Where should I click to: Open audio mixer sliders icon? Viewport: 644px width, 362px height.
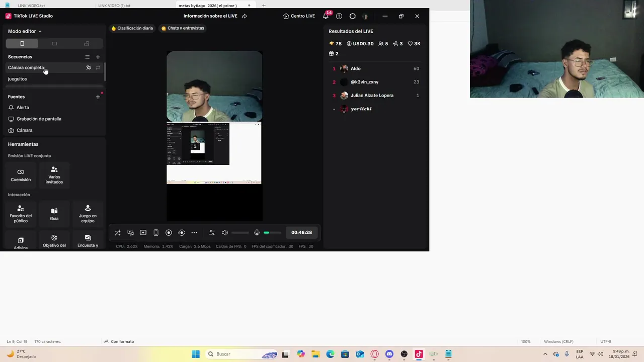point(212,232)
